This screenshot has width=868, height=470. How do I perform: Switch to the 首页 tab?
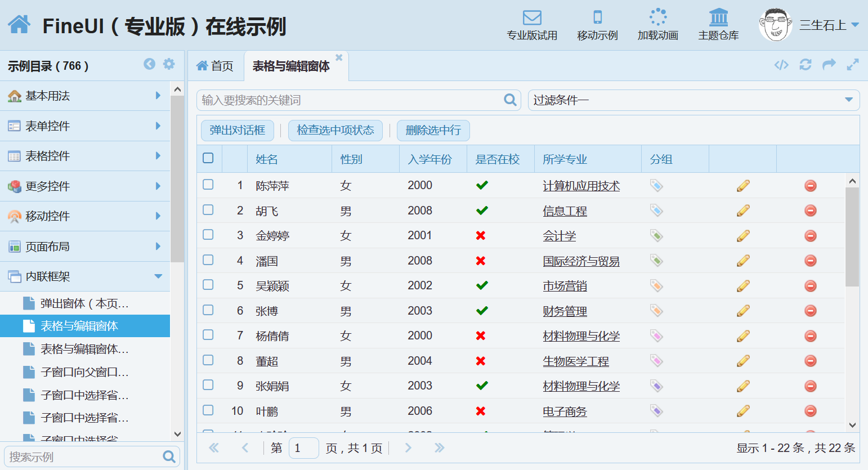(x=215, y=66)
